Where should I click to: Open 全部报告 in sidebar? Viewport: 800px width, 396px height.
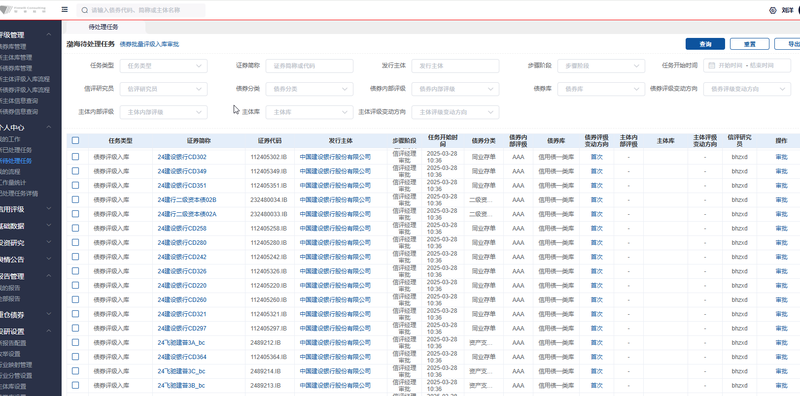point(10,299)
